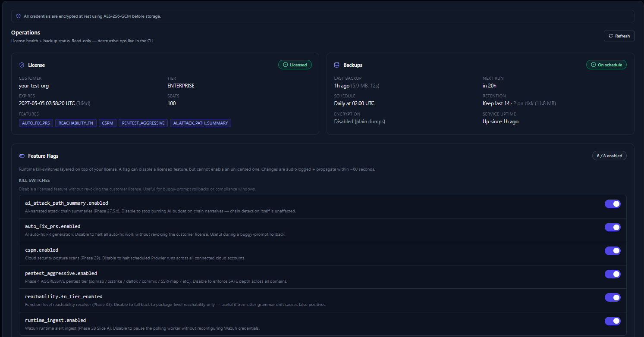Click the AES-256-GCM encryption notice text
644x337 pixels.
pyautogui.click(x=92, y=16)
